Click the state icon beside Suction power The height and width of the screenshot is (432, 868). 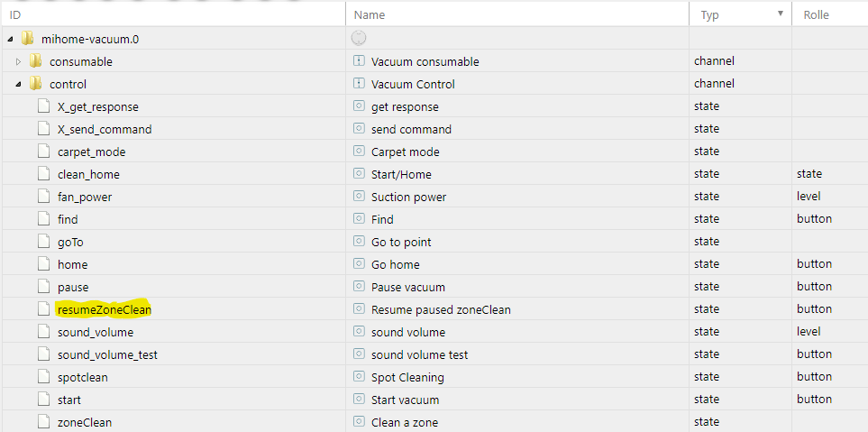[x=359, y=197]
